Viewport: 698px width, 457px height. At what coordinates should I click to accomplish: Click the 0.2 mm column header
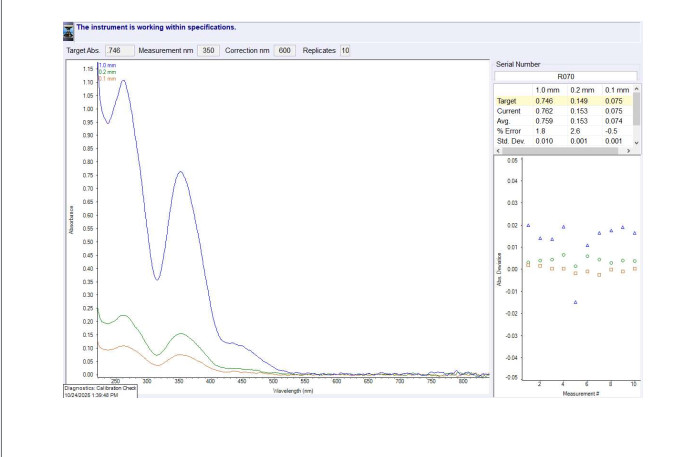tap(583, 90)
